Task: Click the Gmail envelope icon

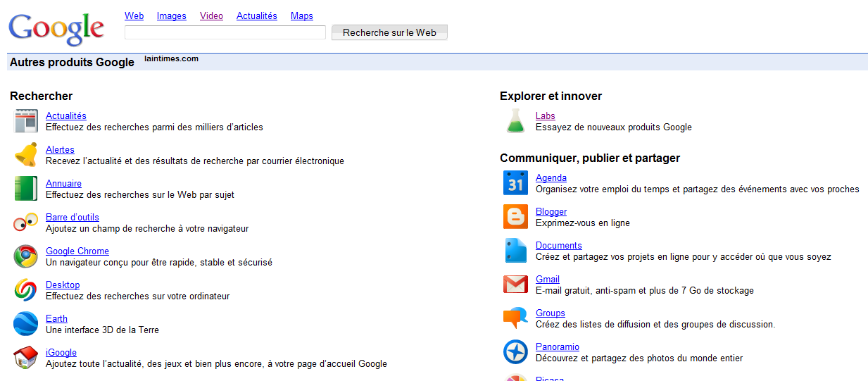Action: coord(516,285)
